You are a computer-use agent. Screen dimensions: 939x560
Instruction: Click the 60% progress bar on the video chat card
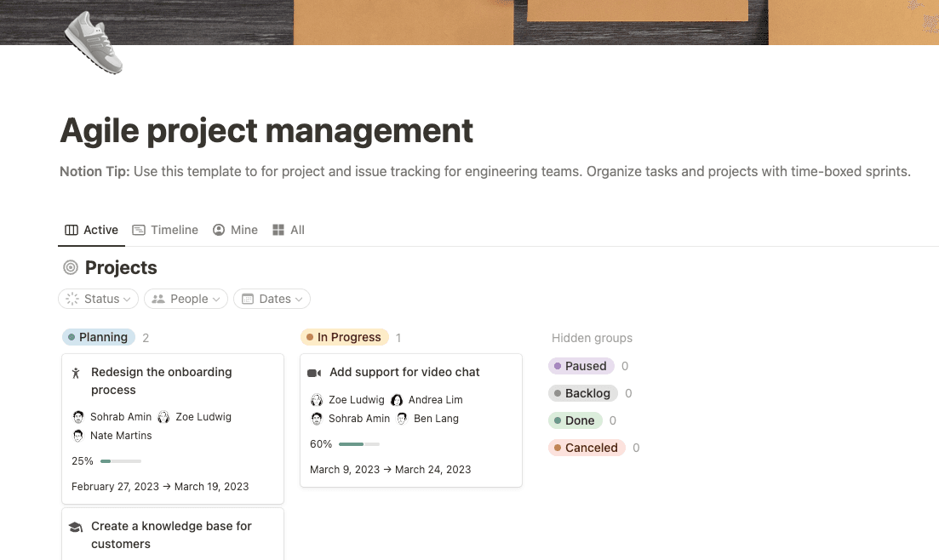point(358,443)
